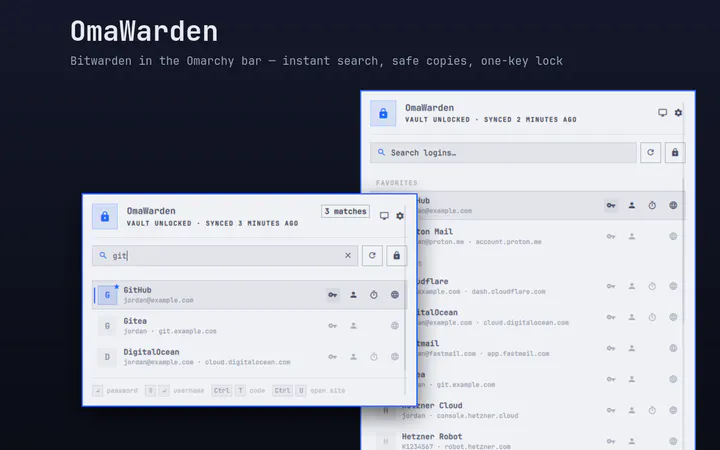Click sync refresh button in front window
The height and width of the screenshot is (450, 720).
(372, 255)
